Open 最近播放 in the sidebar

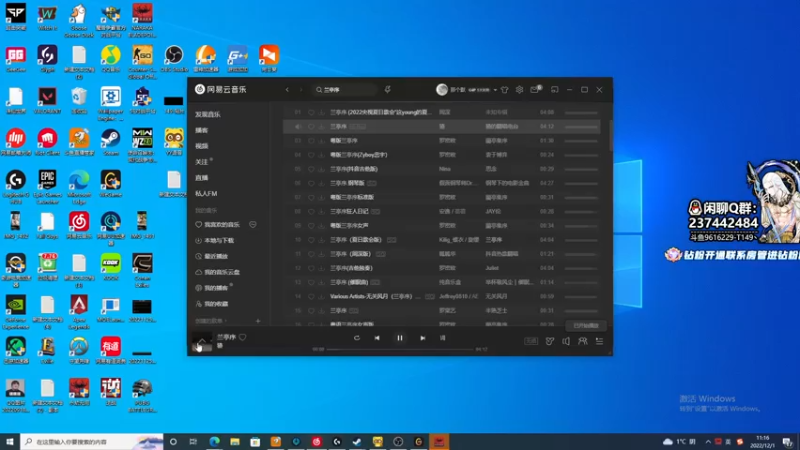pos(216,256)
